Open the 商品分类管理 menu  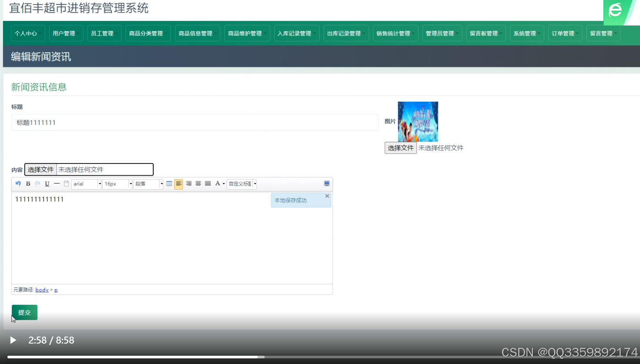148,33
